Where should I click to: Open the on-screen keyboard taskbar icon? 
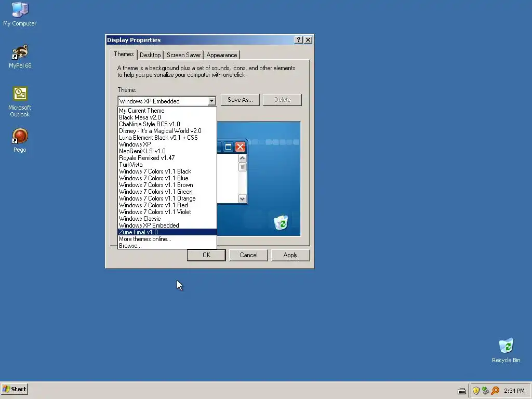pyautogui.click(x=462, y=391)
